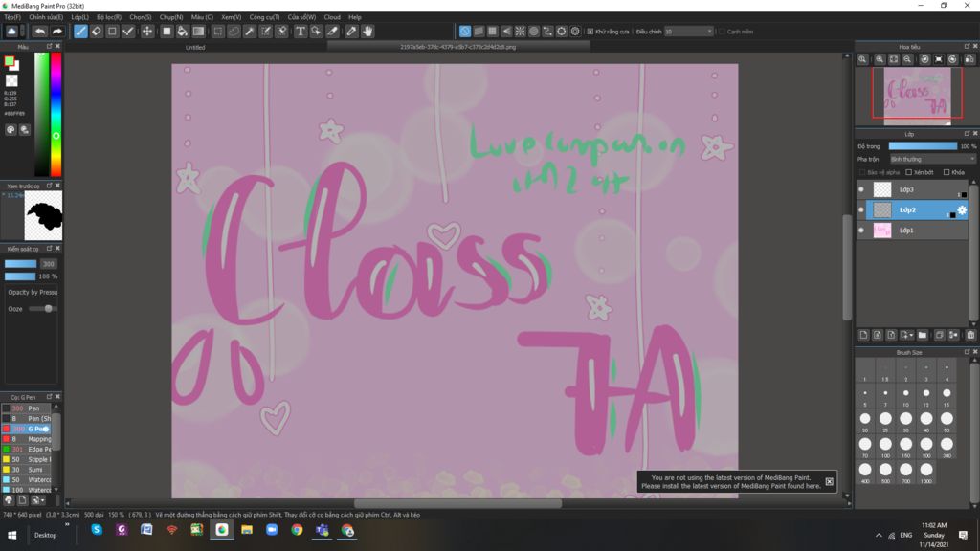
Task: Toggle the Xén bớt checkbox
Action: pos(909,172)
